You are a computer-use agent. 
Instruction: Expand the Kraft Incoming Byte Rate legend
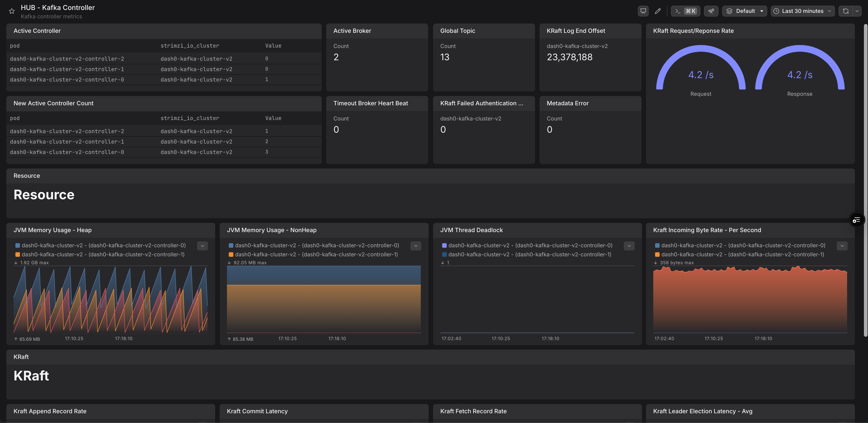(842, 246)
